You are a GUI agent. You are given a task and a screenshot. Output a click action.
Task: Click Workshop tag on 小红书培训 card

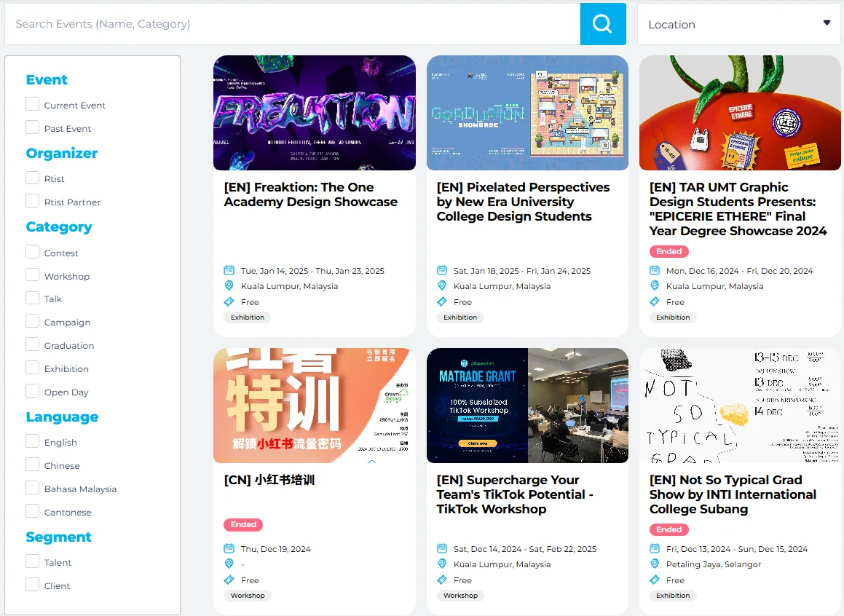pyautogui.click(x=248, y=596)
